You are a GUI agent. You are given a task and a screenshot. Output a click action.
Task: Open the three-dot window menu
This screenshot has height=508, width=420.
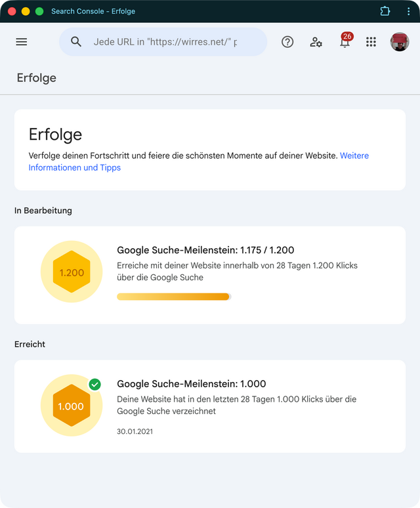[408, 11]
